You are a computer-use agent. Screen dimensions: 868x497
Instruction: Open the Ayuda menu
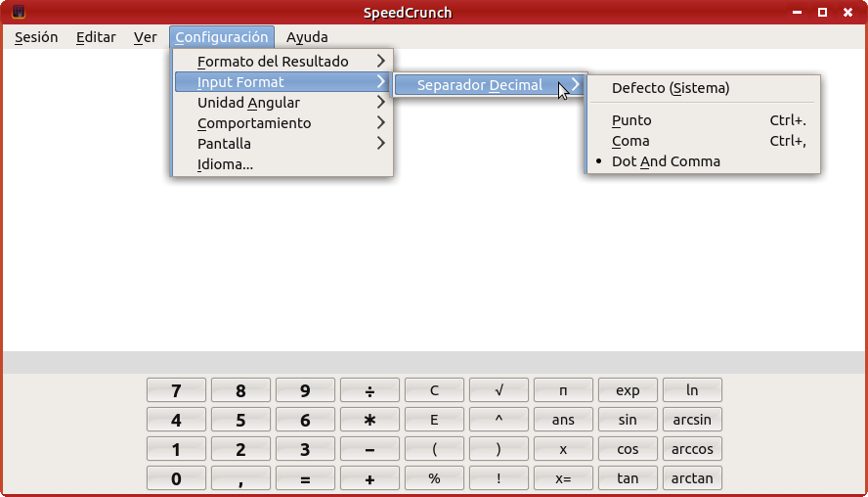point(307,37)
